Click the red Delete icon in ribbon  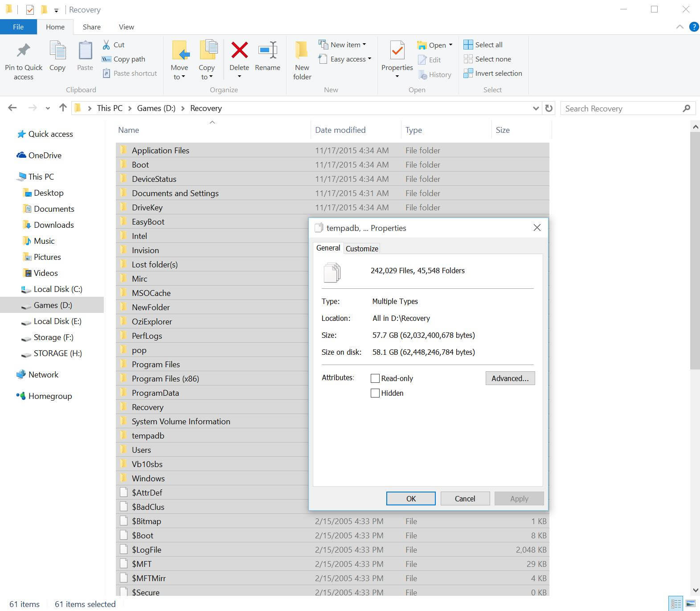(x=239, y=50)
